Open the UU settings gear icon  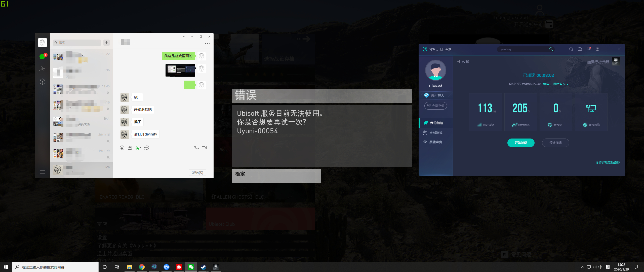point(597,49)
